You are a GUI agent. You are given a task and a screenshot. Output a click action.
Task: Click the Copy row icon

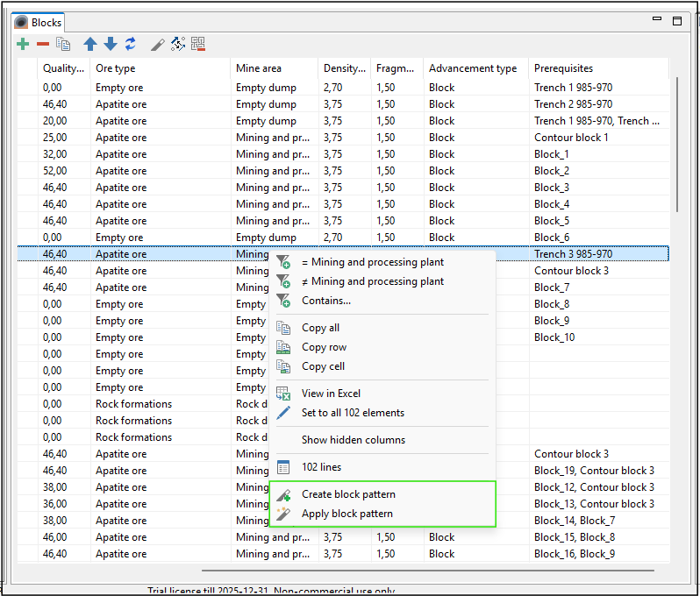click(x=283, y=346)
